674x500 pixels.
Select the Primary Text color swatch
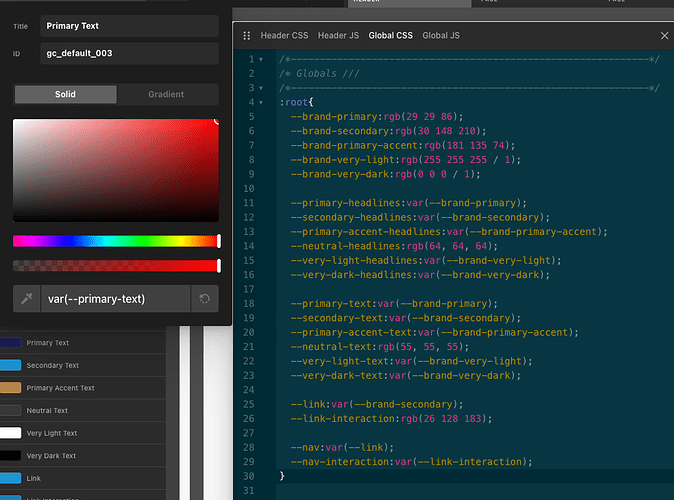click(10, 343)
